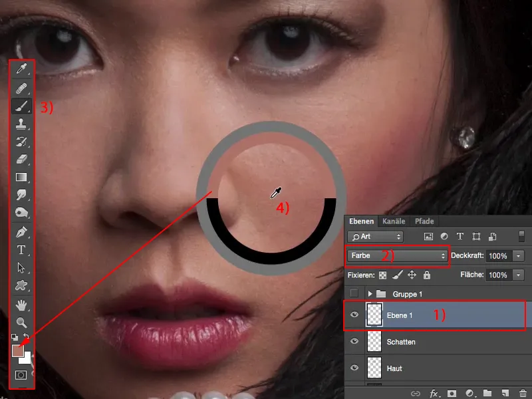Select the Brush tool
Image resolution: width=532 pixels, height=399 pixels.
point(21,106)
